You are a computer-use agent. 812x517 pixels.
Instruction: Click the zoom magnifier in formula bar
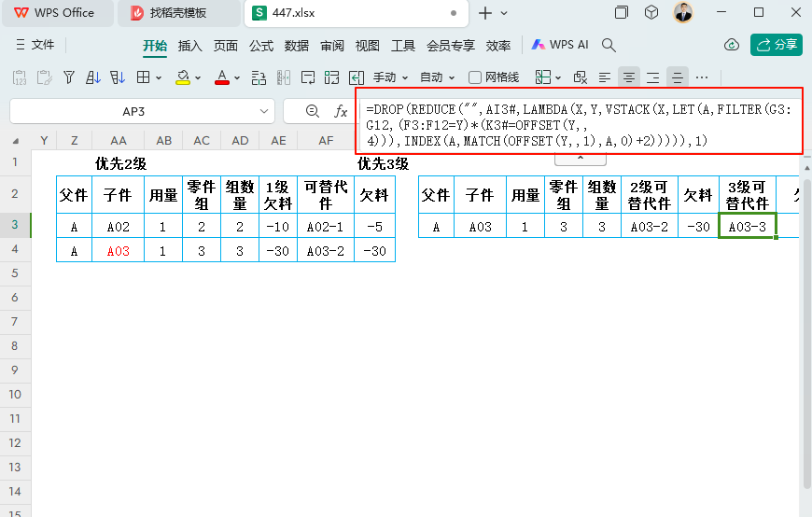313,111
